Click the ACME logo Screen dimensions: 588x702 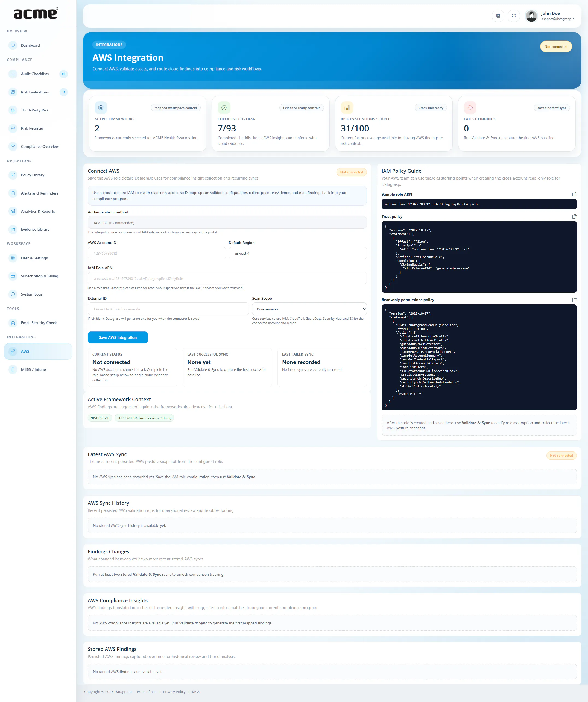click(36, 13)
